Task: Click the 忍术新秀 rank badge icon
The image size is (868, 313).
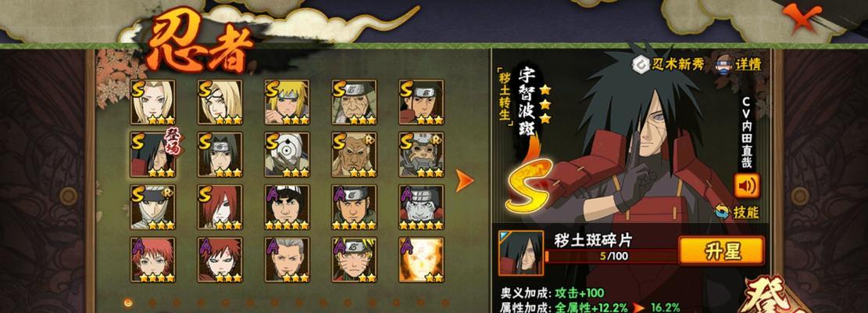Action: [x=641, y=64]
